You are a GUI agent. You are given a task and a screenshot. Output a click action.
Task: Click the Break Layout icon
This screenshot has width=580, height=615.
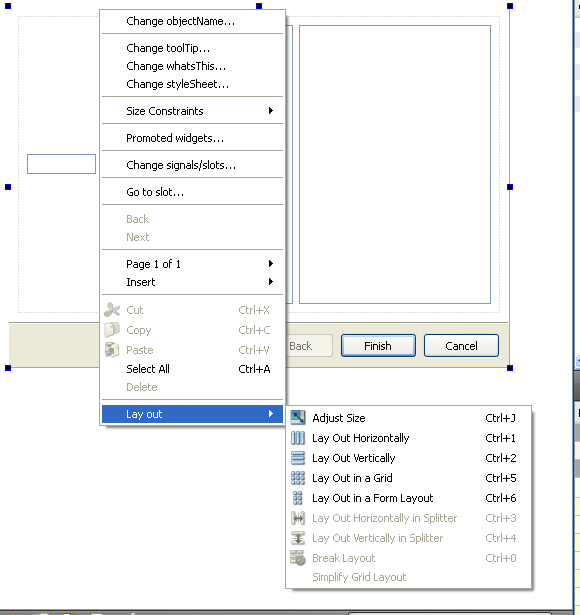tap(298, 558)
